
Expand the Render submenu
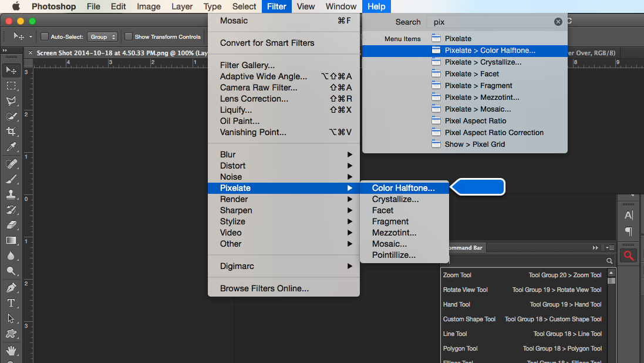point(284,199)
